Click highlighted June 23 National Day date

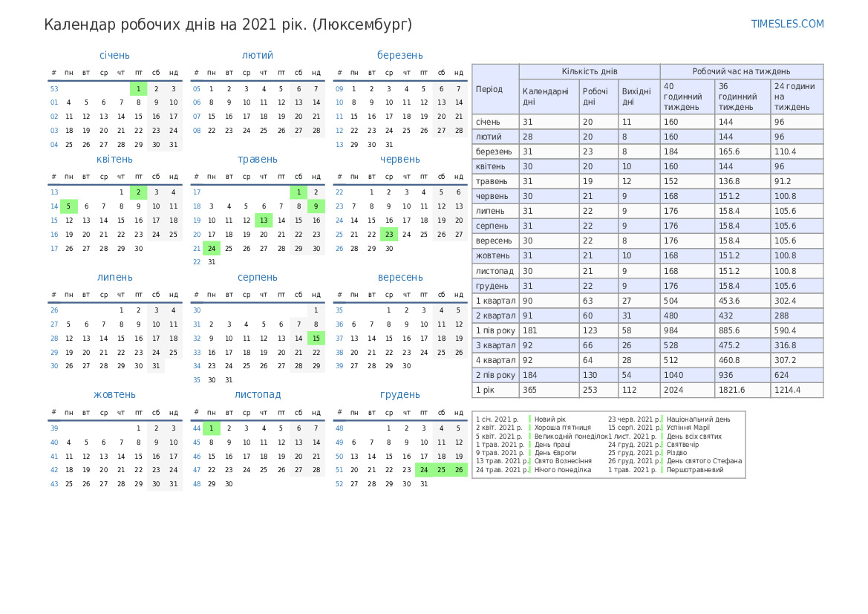388,235
